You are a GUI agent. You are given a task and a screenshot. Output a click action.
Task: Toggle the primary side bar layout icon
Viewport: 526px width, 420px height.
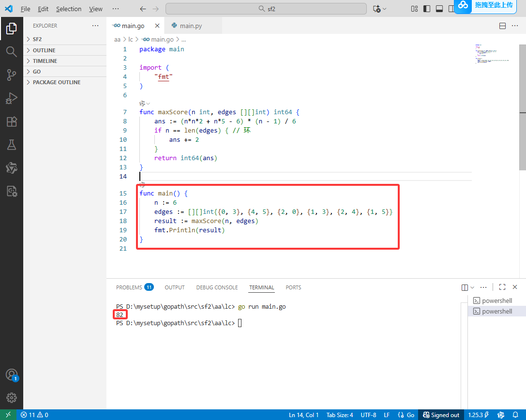(x=427, y=9)
